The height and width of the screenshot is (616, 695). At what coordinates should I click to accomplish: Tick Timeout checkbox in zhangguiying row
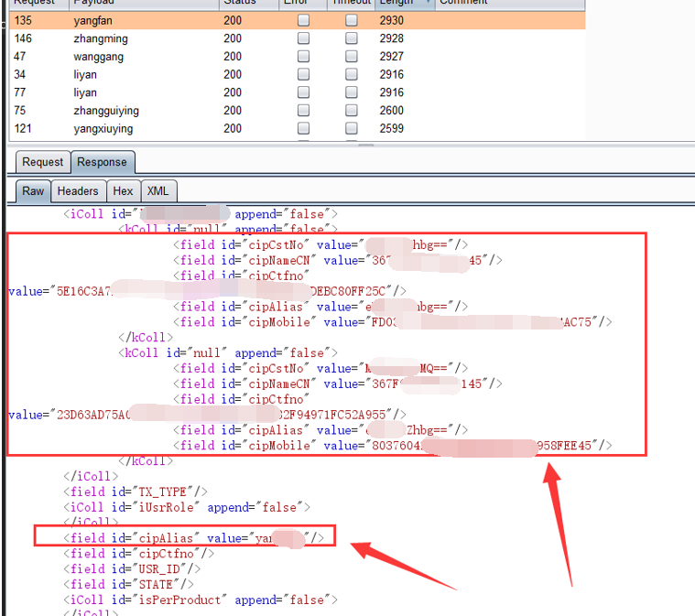pyautogui.click(x=351, y=111)
